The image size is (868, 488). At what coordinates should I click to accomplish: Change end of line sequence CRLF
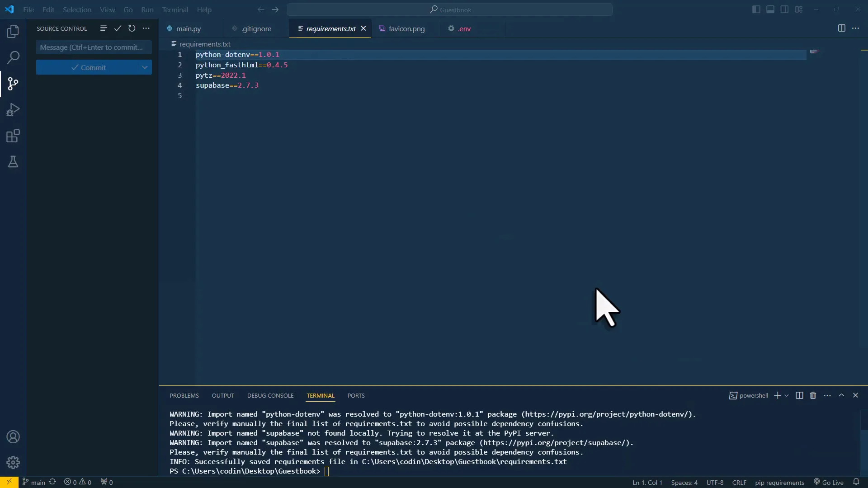739,482
